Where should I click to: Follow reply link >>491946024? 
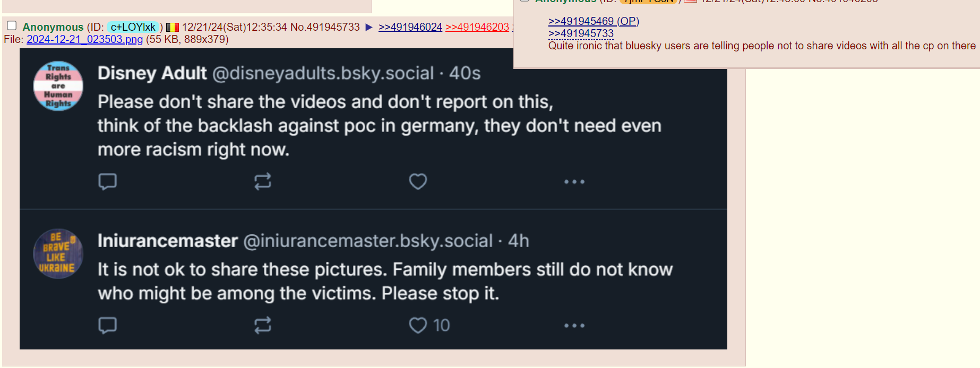tap(410, 27)
